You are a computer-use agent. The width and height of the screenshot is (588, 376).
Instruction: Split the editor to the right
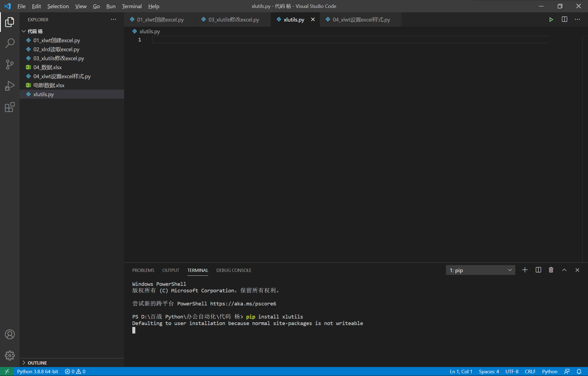point(564,19)
